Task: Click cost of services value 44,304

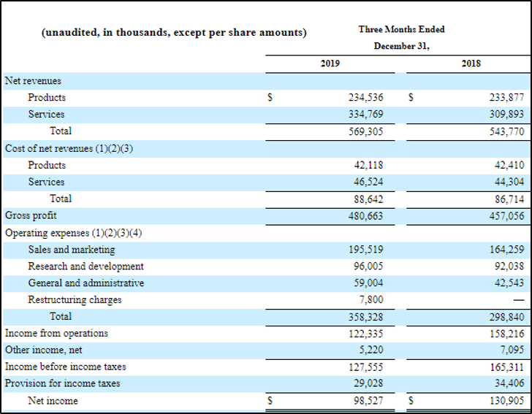Action: pos(509,182)
